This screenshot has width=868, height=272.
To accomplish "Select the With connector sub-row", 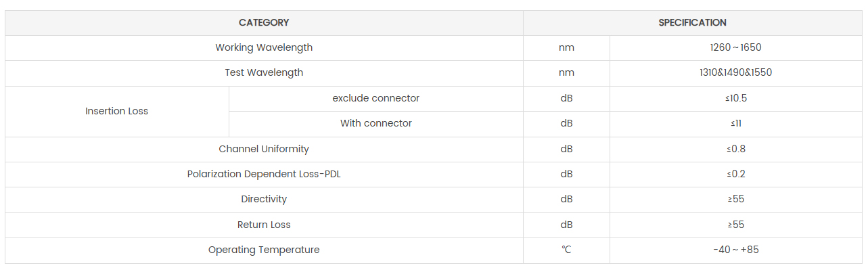I will 375,124.
